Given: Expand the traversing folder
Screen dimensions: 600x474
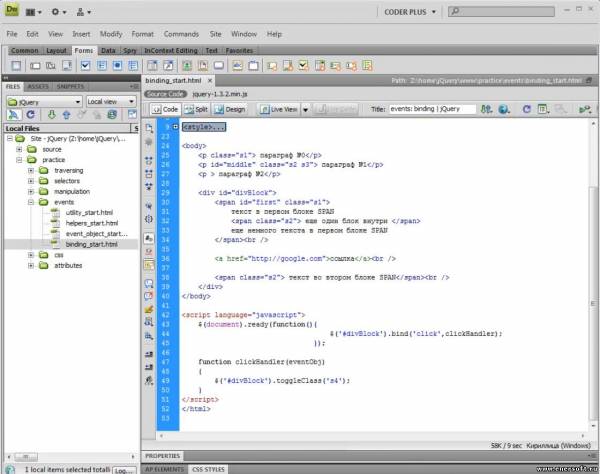Looking at the screenshot, I should tap(31, 170).
